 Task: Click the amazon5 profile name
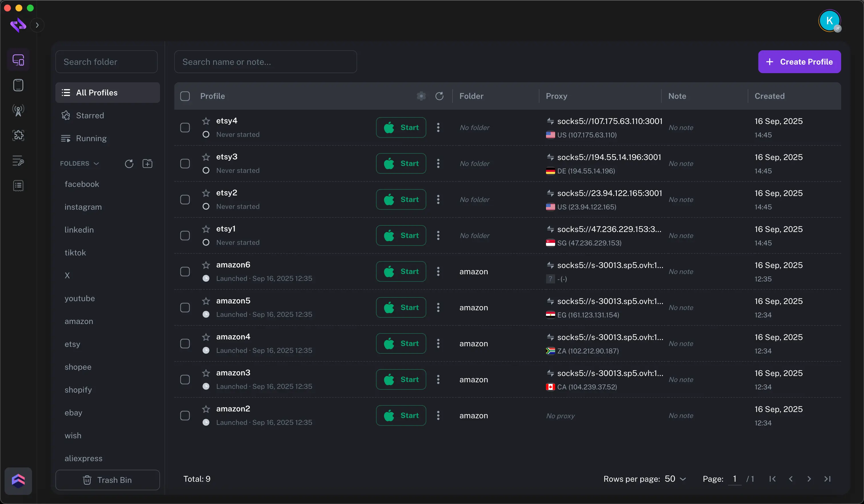233,301
